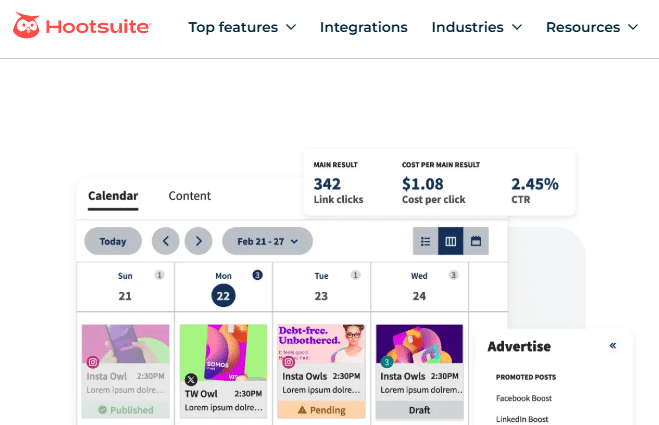Open the TW Owl post thumbnail

(223, 352)
